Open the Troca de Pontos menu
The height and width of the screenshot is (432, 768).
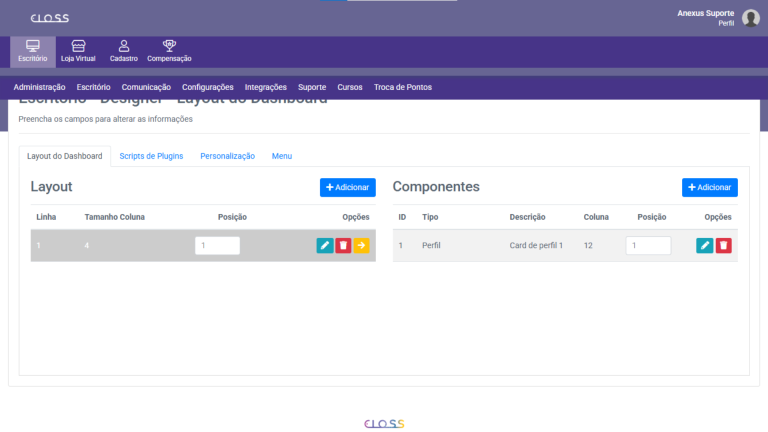point(403,87)
